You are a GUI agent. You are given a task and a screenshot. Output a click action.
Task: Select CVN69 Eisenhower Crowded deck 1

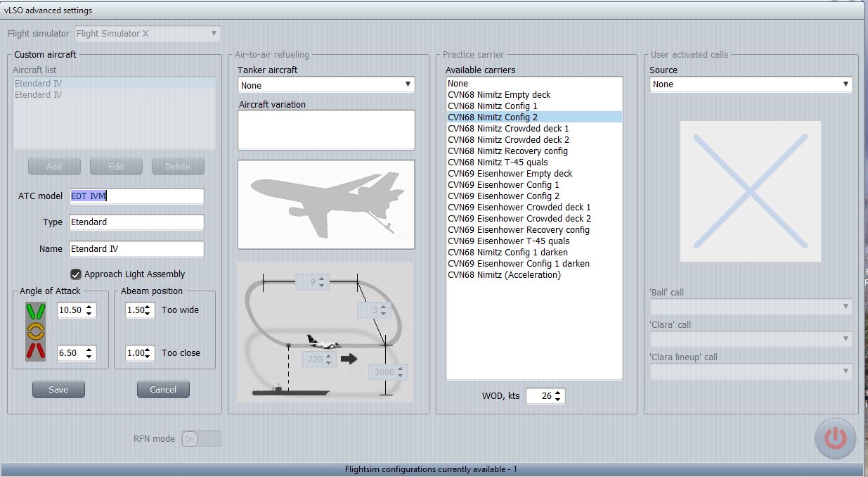point(534,207)
